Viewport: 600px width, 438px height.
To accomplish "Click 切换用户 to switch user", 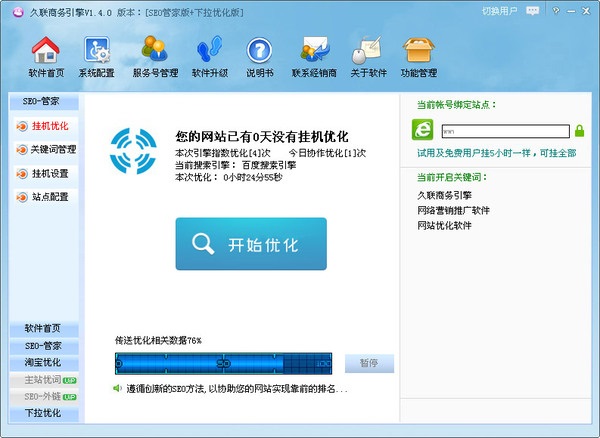I will (x=499, y=11).
